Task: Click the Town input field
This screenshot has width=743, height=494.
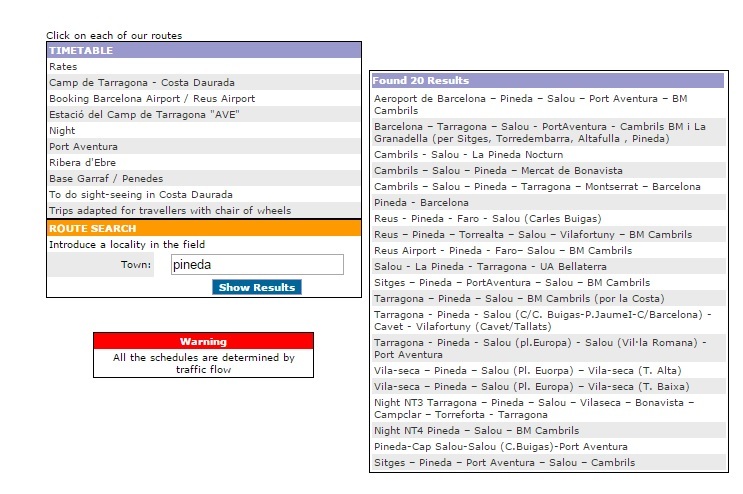Action: (257, 265)
